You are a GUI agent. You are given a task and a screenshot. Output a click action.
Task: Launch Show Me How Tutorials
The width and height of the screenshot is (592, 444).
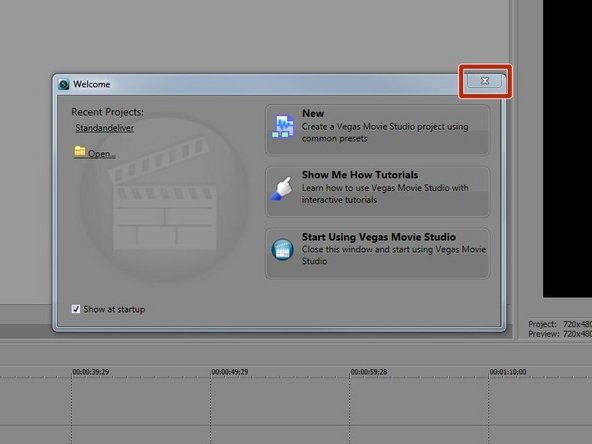point(377,192)
